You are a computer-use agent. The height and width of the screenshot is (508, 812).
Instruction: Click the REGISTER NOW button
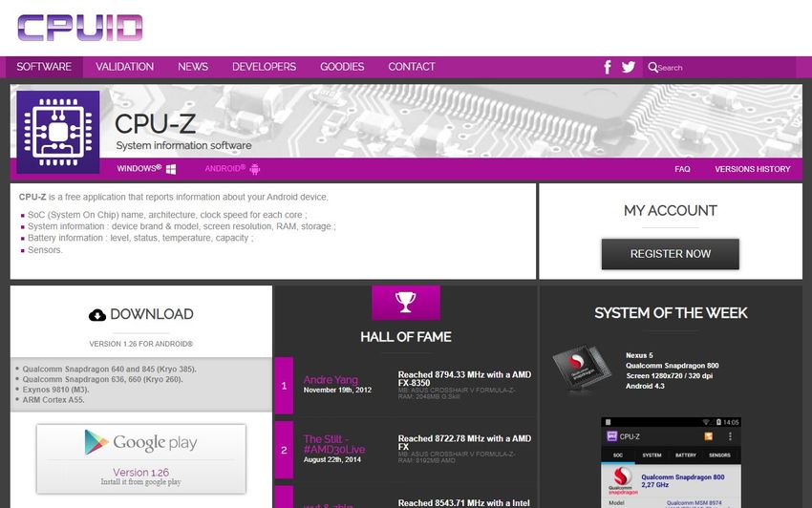point(670,254)
